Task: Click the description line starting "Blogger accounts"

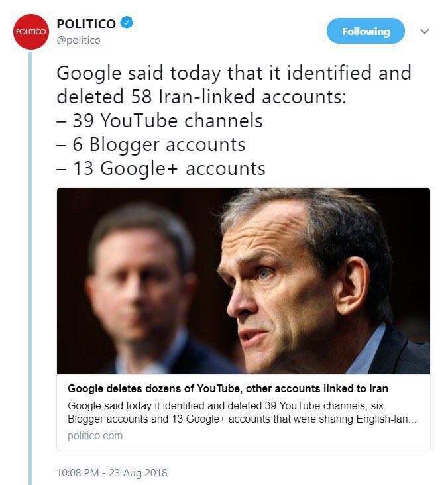Action: [242, 420]
